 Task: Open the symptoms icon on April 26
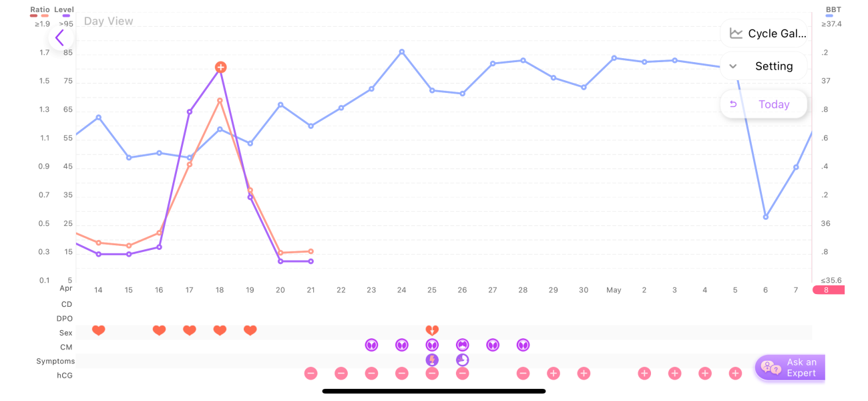(462, 360)
